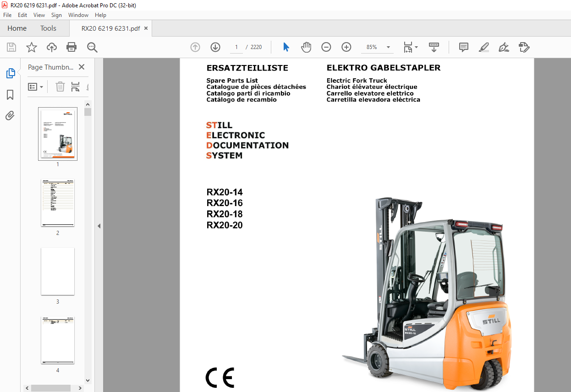
Task: Click the RX20-20 model text
Action: (225, 225)
